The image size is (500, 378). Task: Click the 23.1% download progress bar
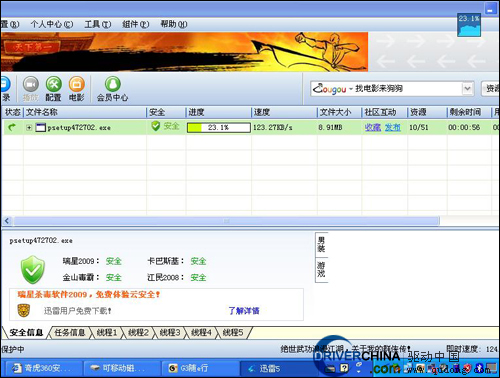point(219,128)
